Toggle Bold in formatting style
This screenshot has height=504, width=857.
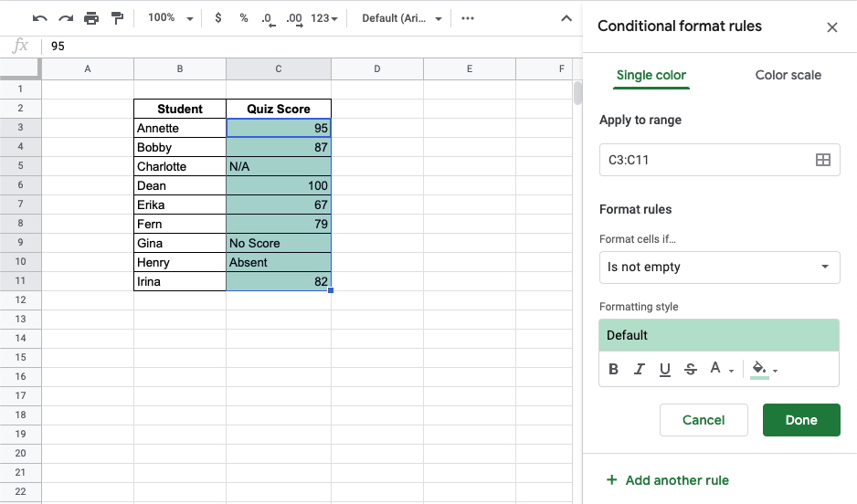(x=613, y=369)
